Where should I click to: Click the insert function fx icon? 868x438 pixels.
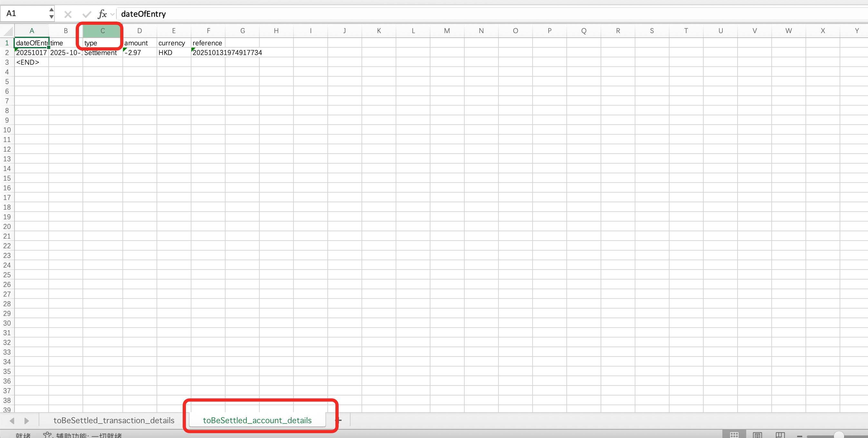pyautogui.click(x=102, y=14)
